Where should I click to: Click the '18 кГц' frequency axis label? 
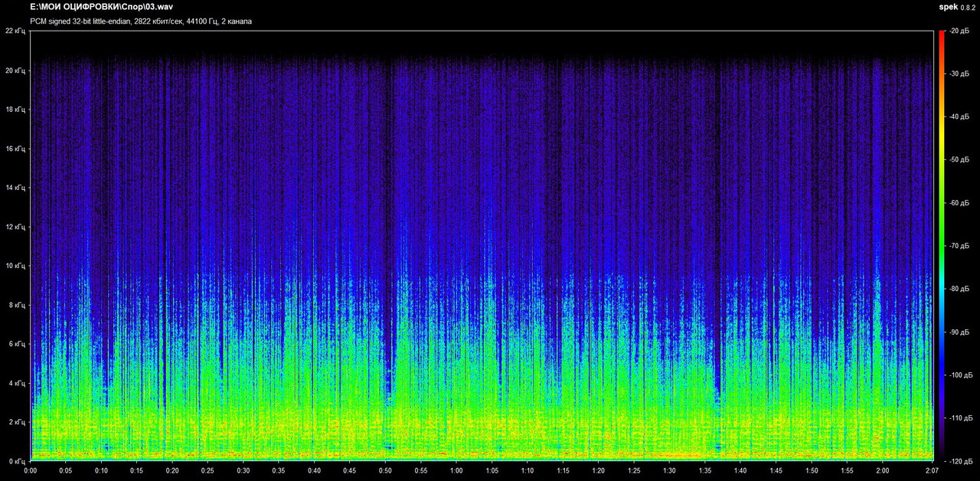15,110
